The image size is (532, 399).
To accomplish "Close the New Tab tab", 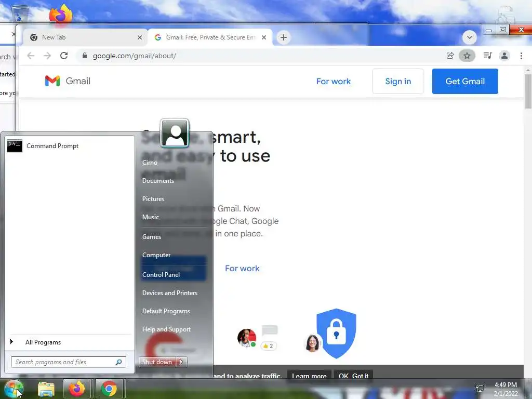I will pos(139,37).
